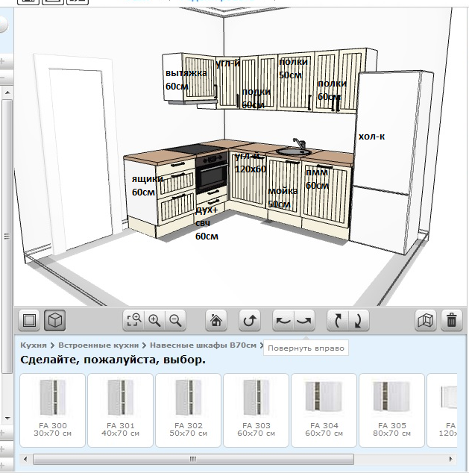
Task: Click the undo rotation arrow icon
Action: (250, 320)
